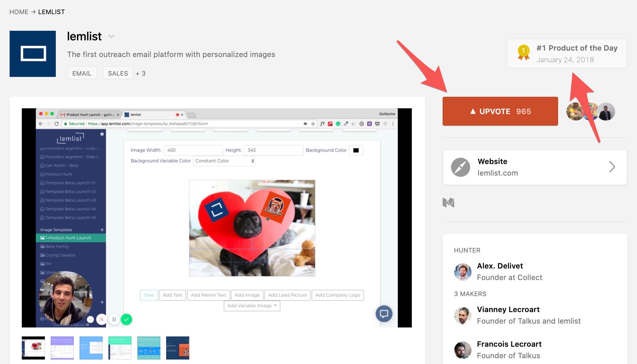The image size is (637, 364).
Task: Click Alex. Delivet avatar picture
Action: tap(463, 272)
